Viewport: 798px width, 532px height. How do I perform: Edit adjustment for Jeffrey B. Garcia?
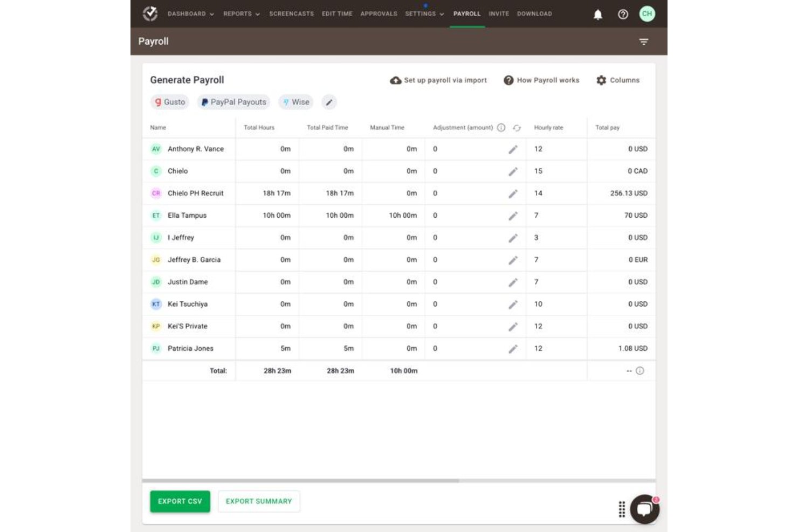pyautogui.click(x=513, y=260)
